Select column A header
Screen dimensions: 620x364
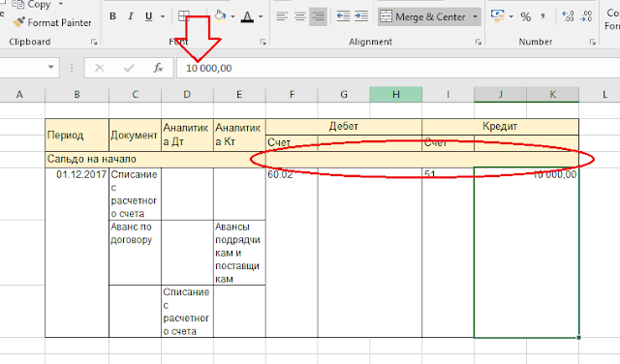coord(19,95)
